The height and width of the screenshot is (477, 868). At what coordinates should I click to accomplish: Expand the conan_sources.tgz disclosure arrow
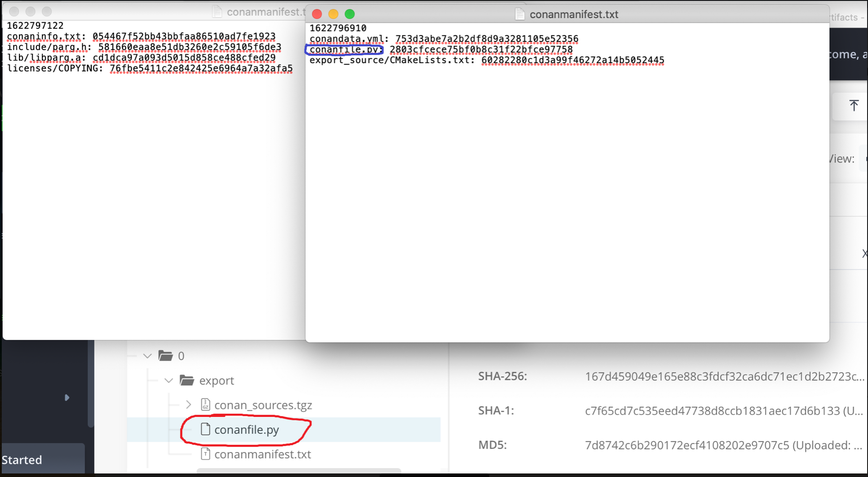[x=189, y=405]
